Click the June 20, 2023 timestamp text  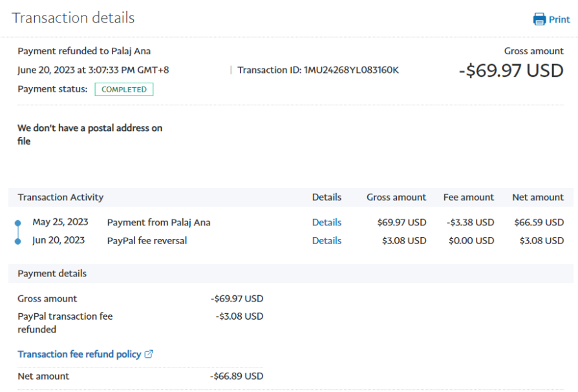click(93, 70)
